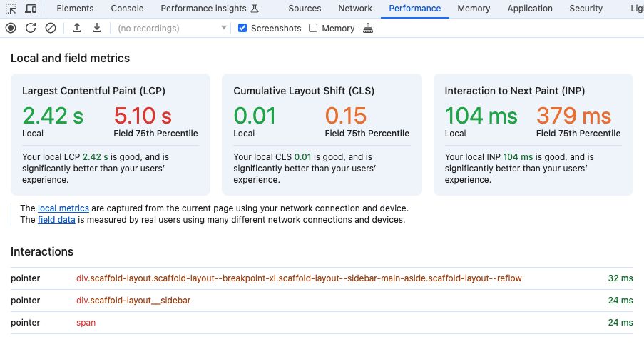Click the inspect element picker icon

[11, 9]
